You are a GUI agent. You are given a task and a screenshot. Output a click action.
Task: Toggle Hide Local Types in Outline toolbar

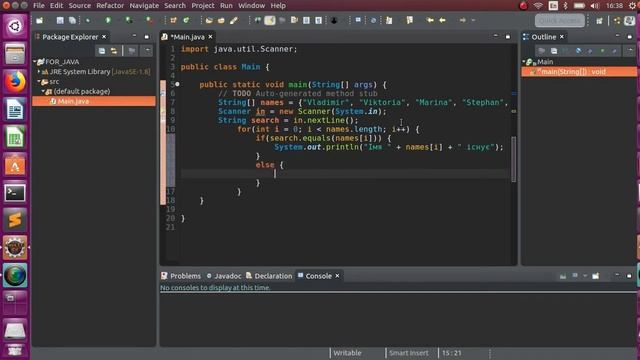(615, 51)
